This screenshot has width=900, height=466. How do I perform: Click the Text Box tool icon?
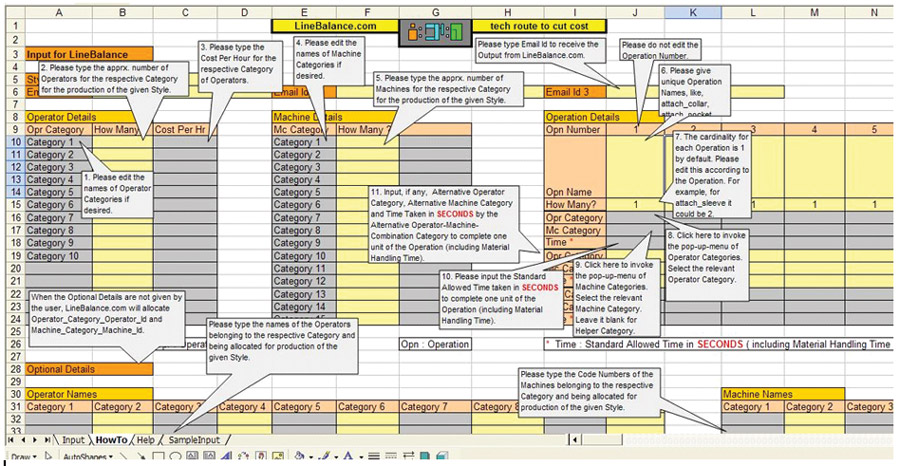coord(192,456)
